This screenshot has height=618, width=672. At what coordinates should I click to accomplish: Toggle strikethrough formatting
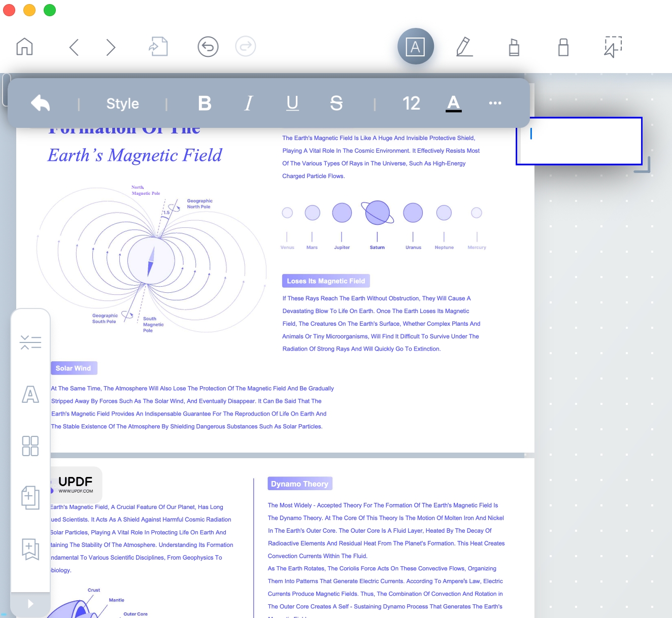coord(337,104)
